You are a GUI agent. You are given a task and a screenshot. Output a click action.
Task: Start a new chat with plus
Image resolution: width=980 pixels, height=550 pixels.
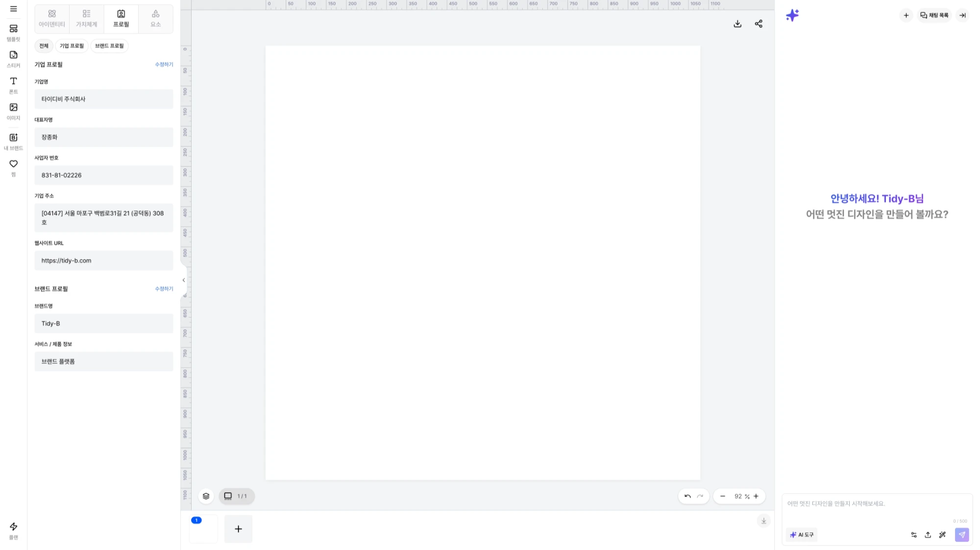click(906, 16)
